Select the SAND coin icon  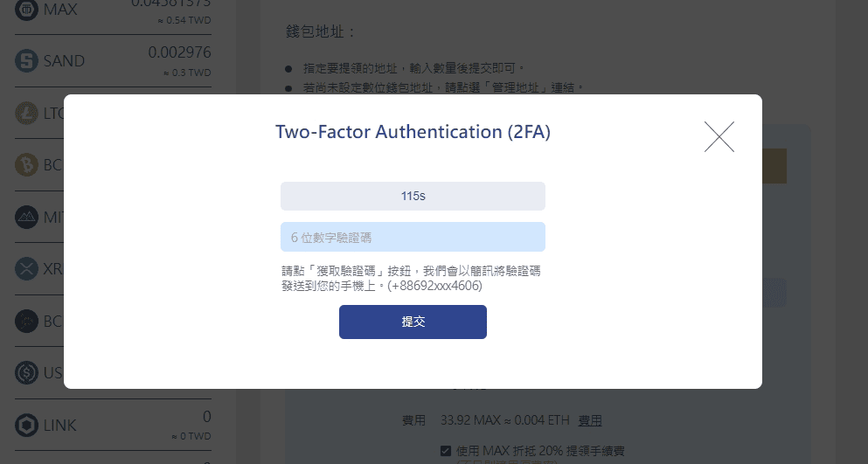[x=26, y=61]
